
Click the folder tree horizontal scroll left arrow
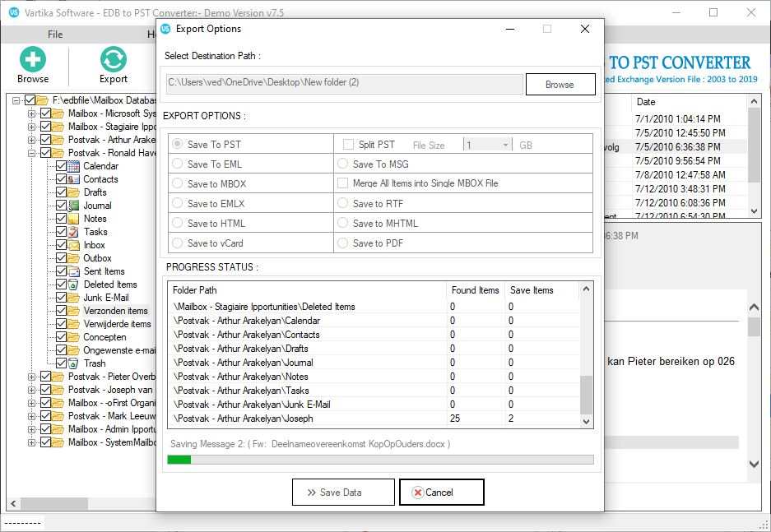click(13, 503)
